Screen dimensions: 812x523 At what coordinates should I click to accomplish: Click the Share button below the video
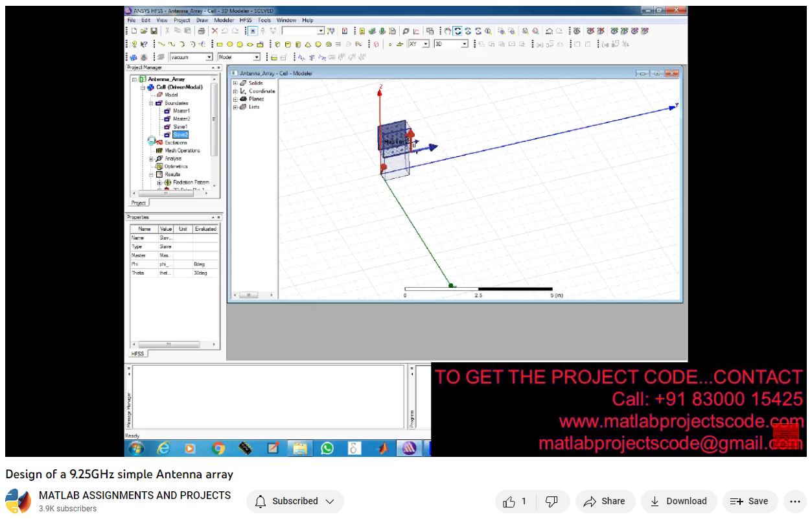point(604,501)
